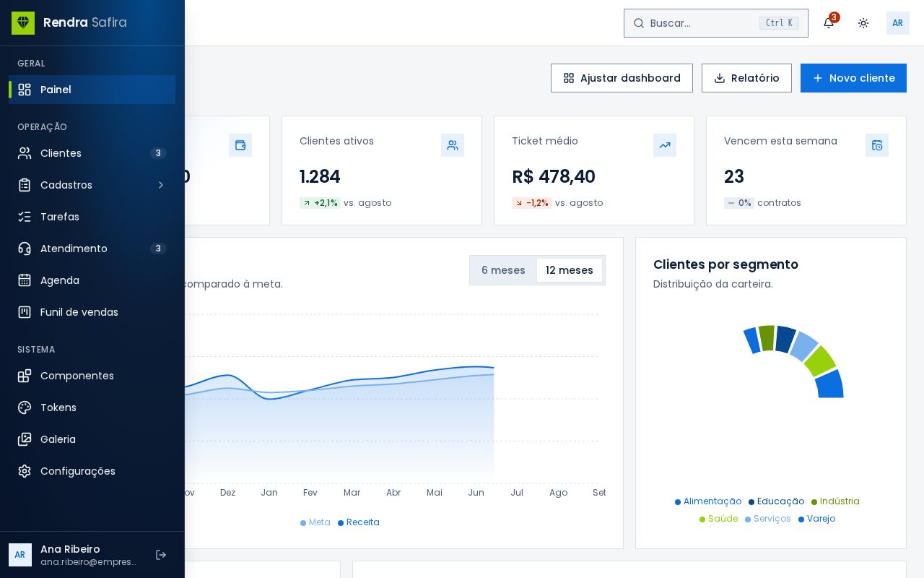924x578 pixels.
Task: Toggle Serviços in the segment legend
Action: 768,519
